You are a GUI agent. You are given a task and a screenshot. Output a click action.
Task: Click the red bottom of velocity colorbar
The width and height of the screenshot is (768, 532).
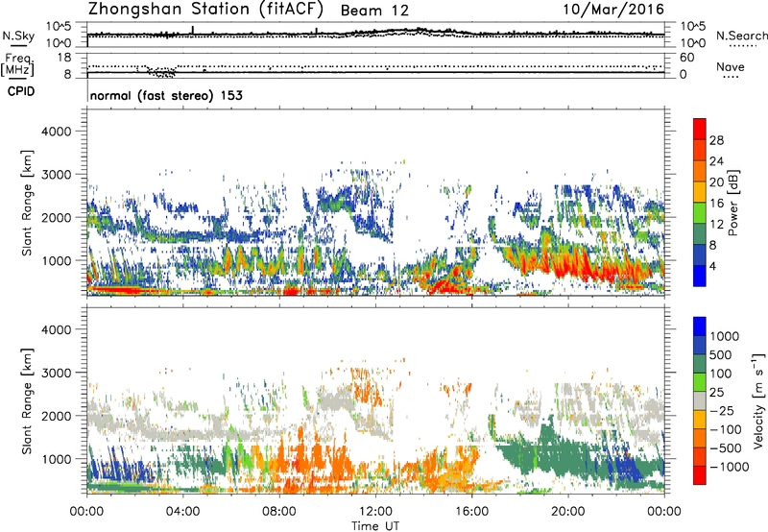click(x=700, y=475)
